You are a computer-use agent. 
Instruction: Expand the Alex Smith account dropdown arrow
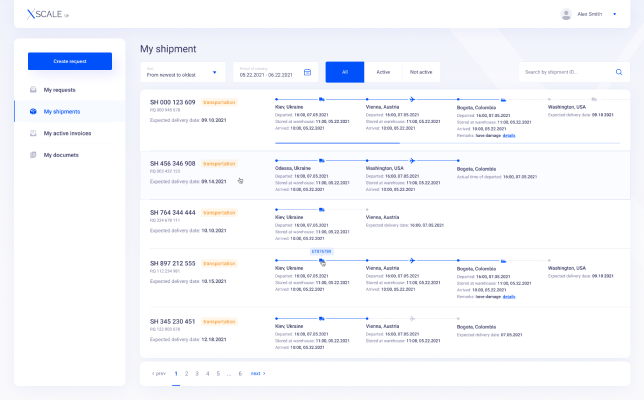[614, 14]
